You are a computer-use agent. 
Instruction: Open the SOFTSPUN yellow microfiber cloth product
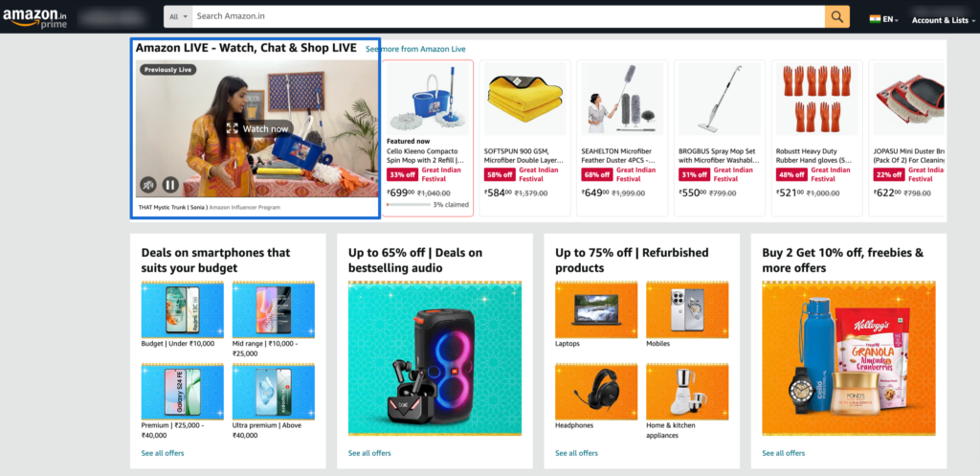pos(525,138)
